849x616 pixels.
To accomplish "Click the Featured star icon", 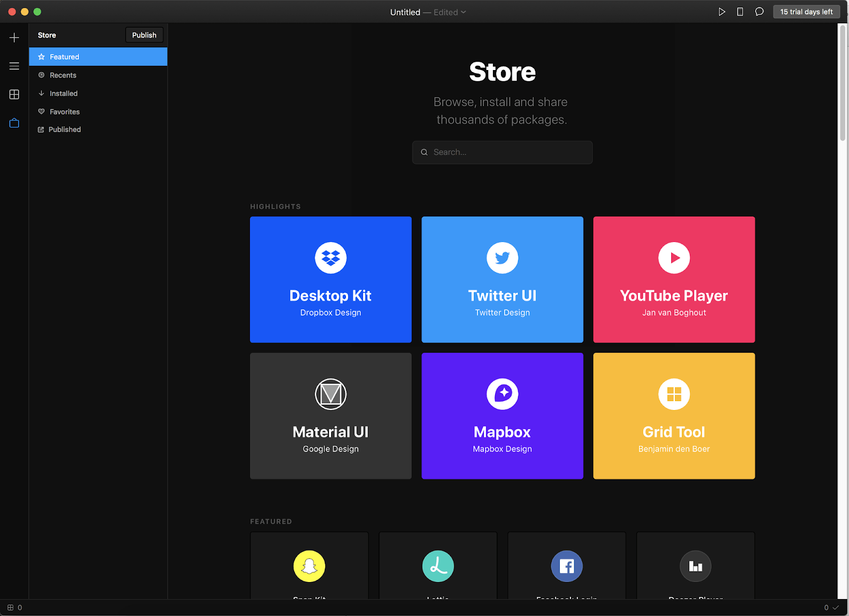I will 41,57.
